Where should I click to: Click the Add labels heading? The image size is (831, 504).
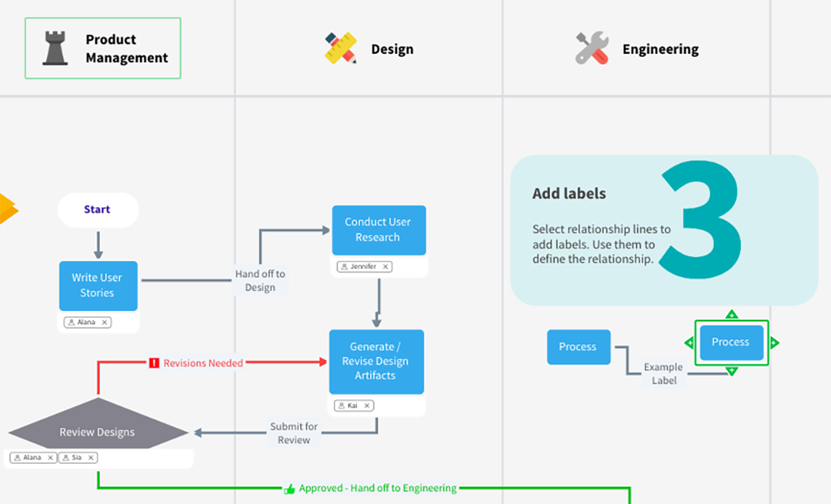click(569, 193)
